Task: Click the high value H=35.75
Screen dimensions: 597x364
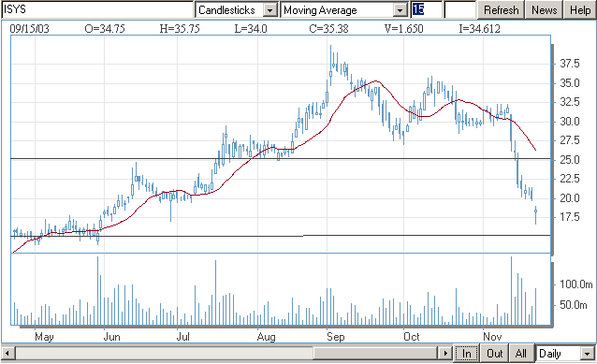Action: pos(180,29)
